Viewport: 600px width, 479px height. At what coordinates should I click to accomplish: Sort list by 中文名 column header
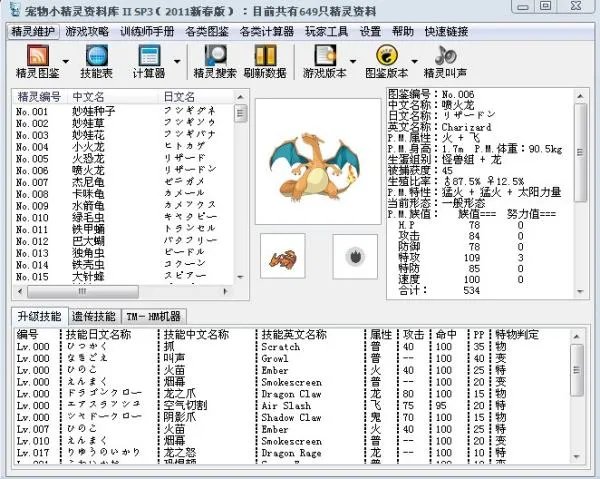[113, 97]
